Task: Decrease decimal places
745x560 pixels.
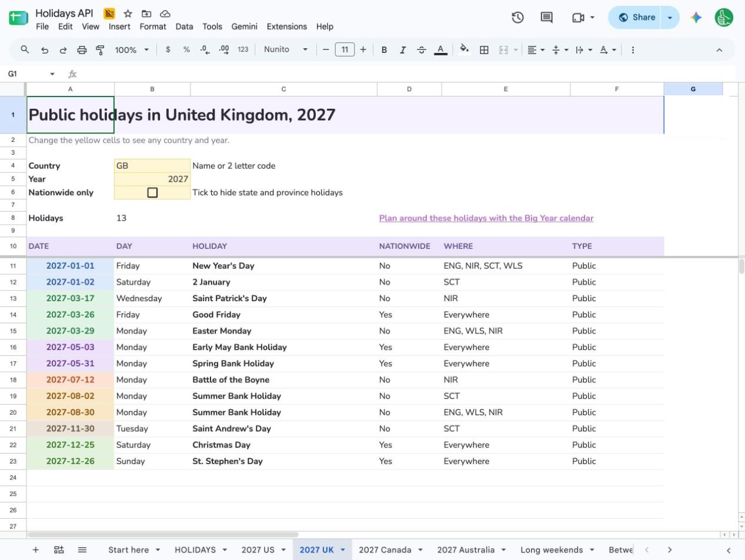Action: click(x=205, y=50)
